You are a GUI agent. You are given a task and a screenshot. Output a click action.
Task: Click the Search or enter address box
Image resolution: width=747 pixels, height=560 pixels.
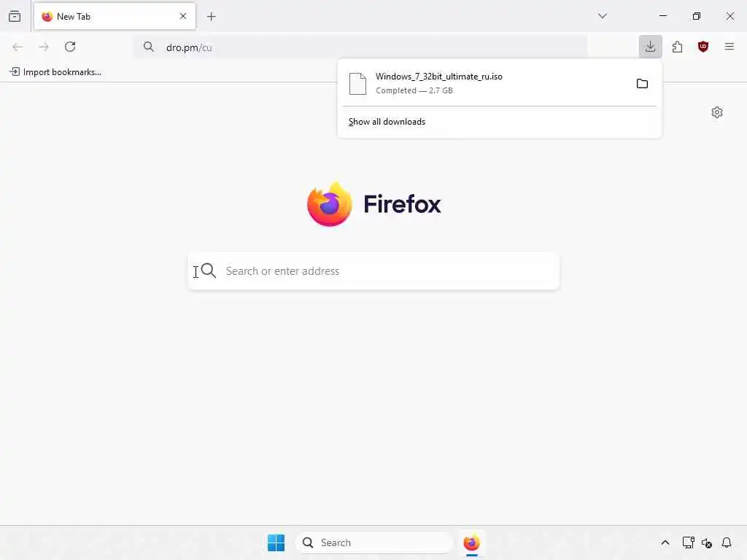coord(373,271)
